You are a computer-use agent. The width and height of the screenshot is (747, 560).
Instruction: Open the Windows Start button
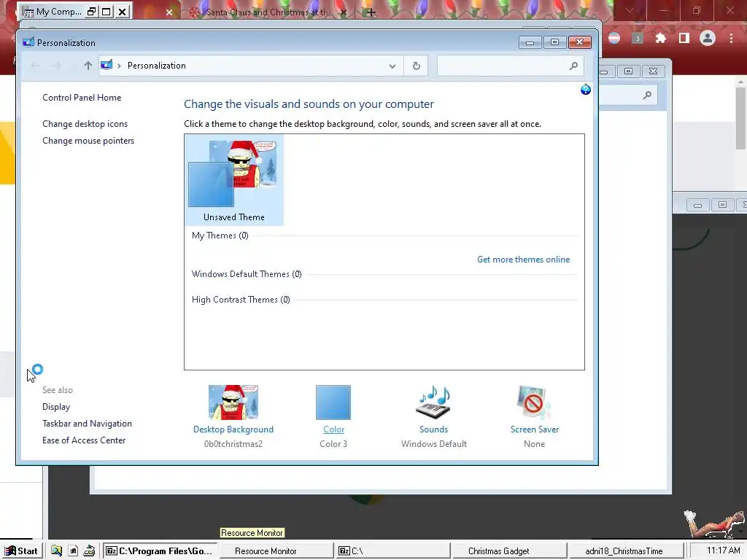[x=21, y=551]
